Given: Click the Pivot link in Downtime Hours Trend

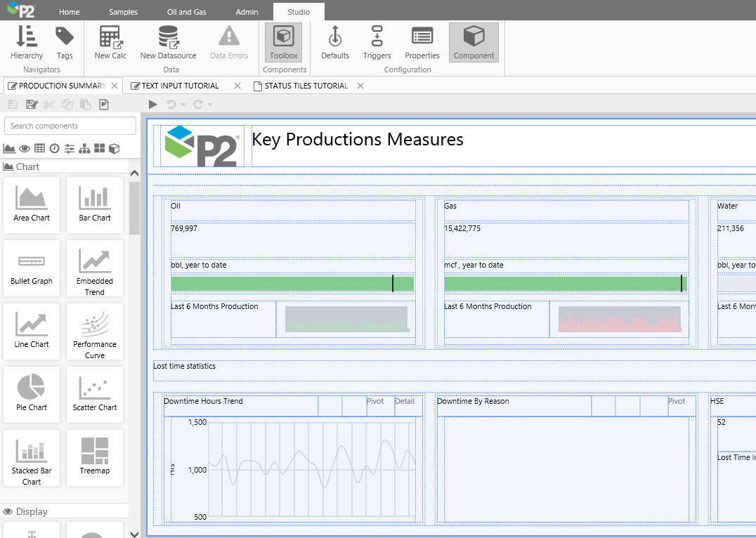Looking at the screenshot, I should pyautogui.click(x=375, y=402).
